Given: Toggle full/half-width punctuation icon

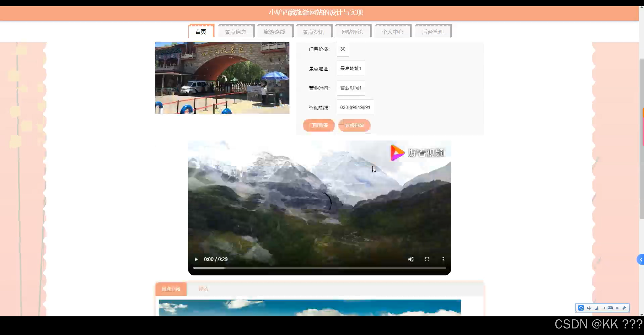Looking at the screenshot, I should (x=618, y=308).
